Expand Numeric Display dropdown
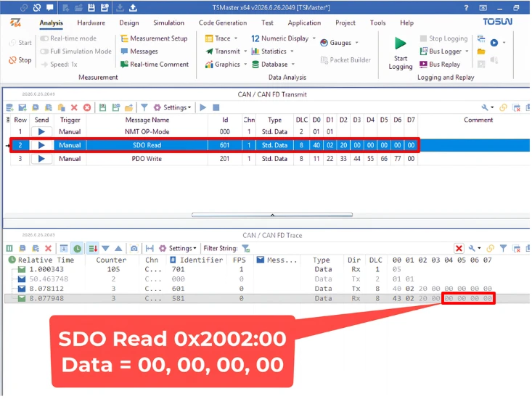Viewport: 532px width, 399px height. 314,38
